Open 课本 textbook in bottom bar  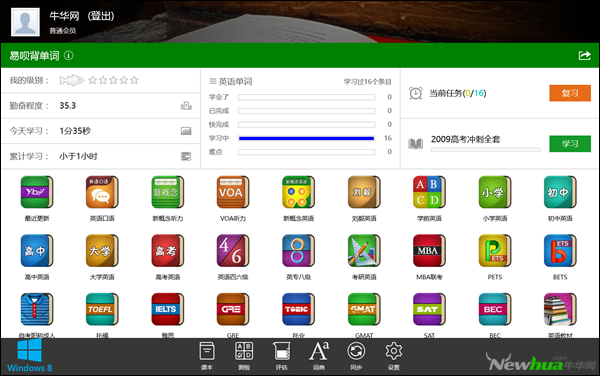coord(207,355)
